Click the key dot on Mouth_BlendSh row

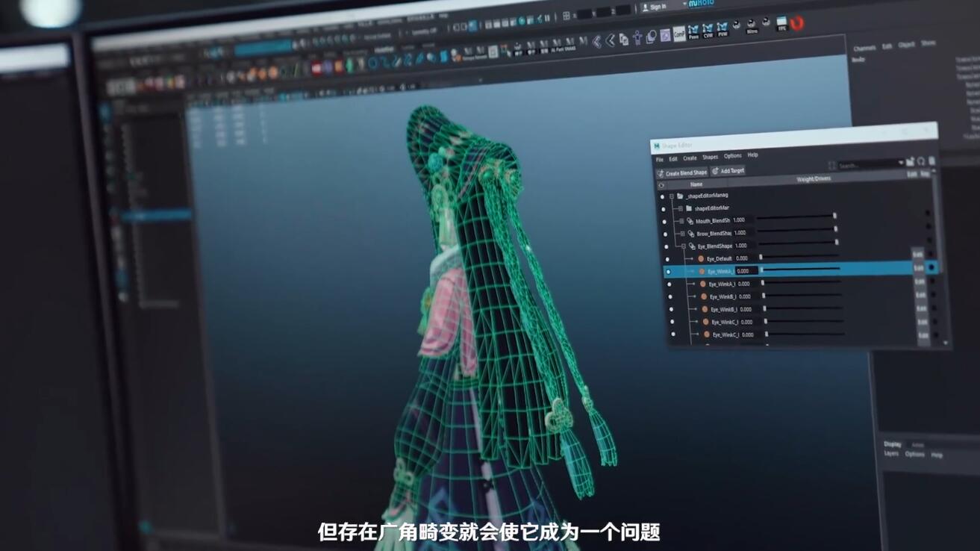[x=928, y=214]
